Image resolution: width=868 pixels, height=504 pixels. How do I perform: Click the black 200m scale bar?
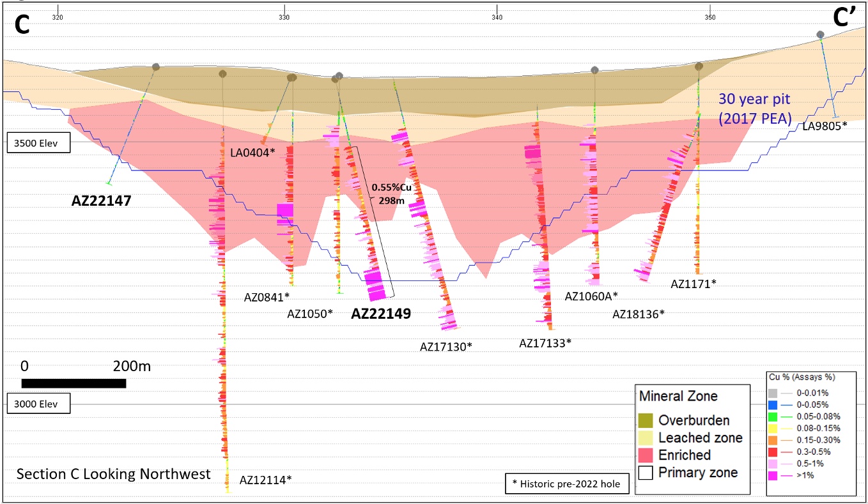74,383
